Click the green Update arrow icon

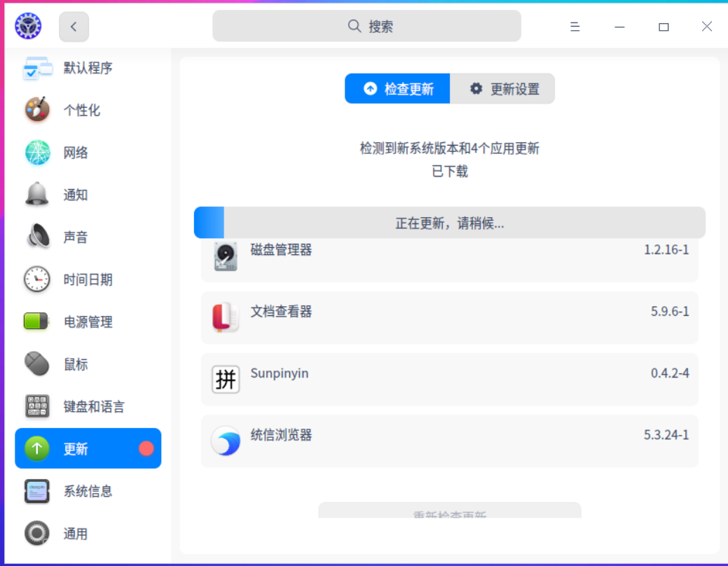point(37,448)
